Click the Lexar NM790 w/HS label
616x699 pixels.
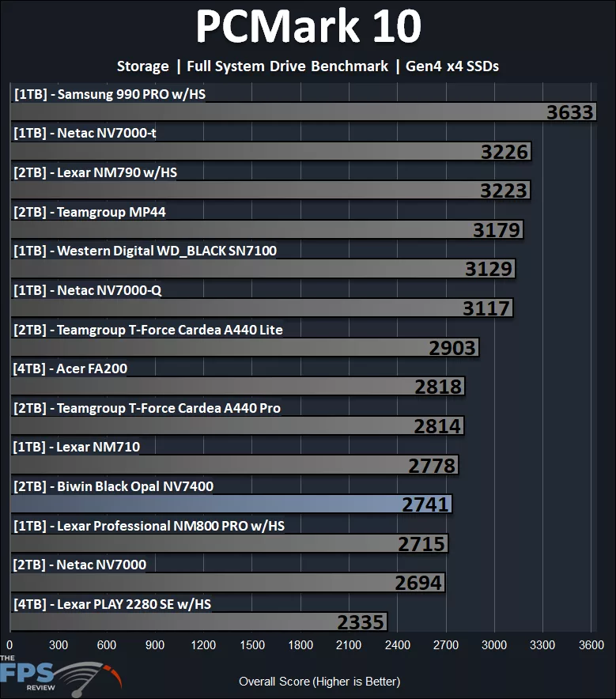tap(95, 172)
